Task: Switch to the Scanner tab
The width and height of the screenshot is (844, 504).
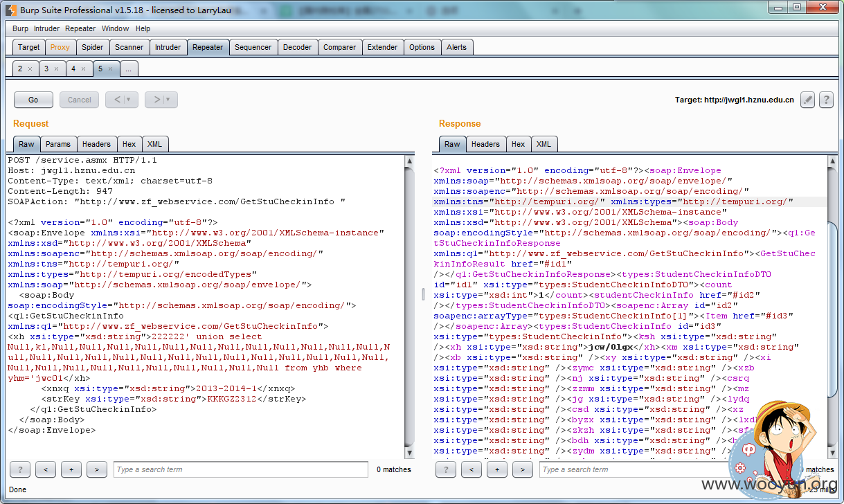Action: click(129, 47)
